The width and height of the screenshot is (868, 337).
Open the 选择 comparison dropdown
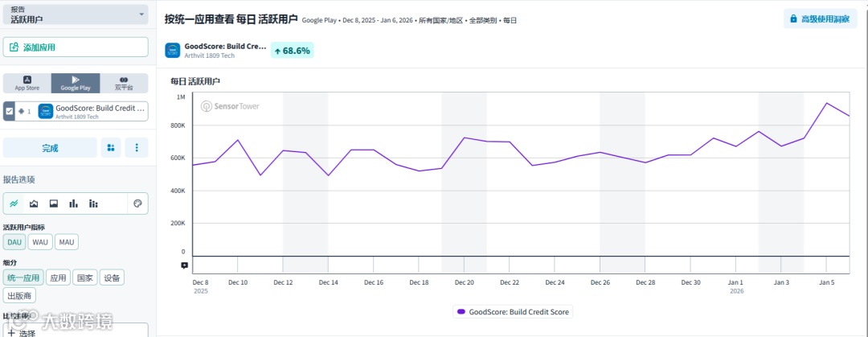click(x=76, y=331)
